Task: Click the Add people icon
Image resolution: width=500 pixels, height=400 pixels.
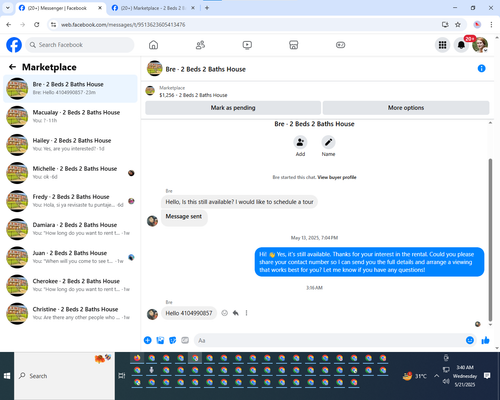Action: [x=300, y=142]
